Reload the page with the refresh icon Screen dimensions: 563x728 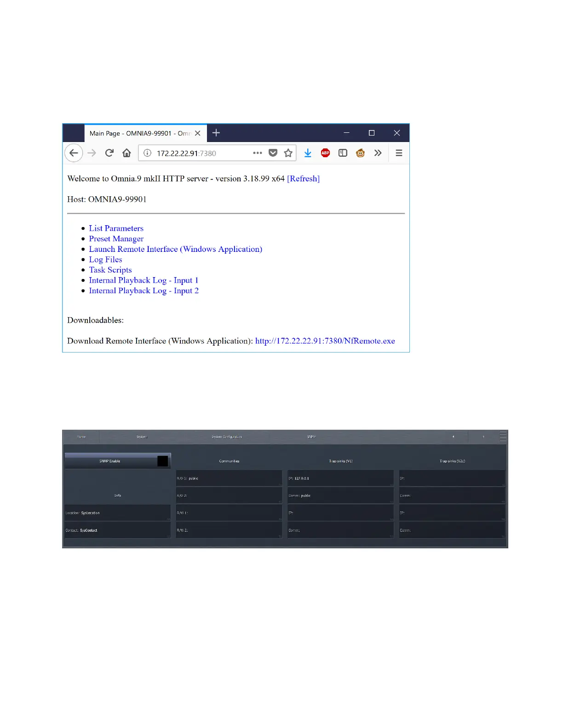109,153
